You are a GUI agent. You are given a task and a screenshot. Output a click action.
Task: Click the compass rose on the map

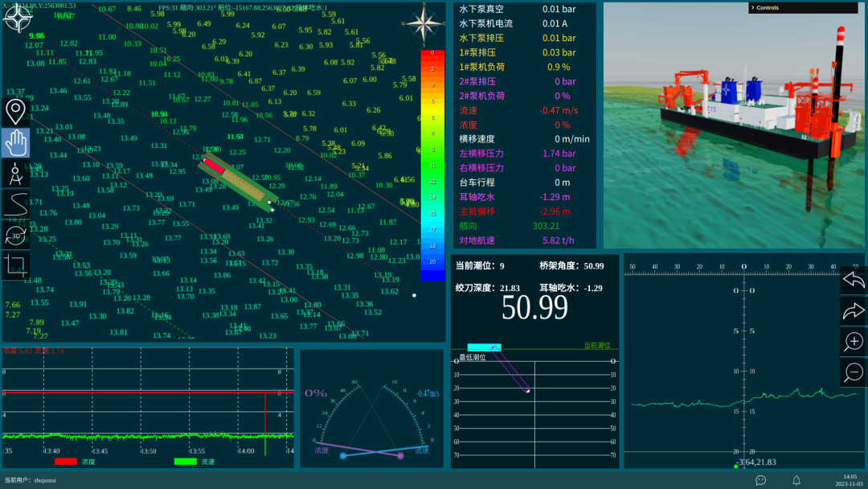tap(424, 24)
